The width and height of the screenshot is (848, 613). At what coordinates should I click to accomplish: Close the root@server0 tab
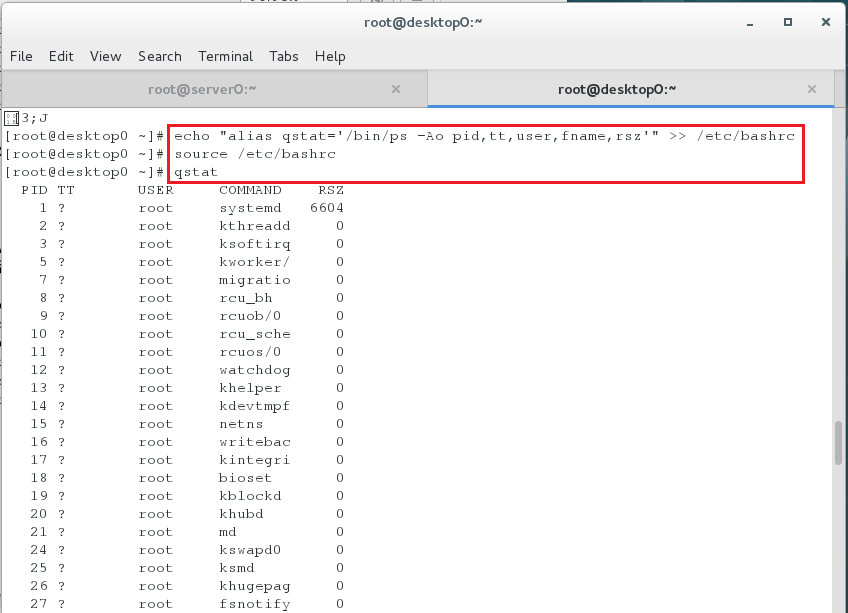(396, 89)
